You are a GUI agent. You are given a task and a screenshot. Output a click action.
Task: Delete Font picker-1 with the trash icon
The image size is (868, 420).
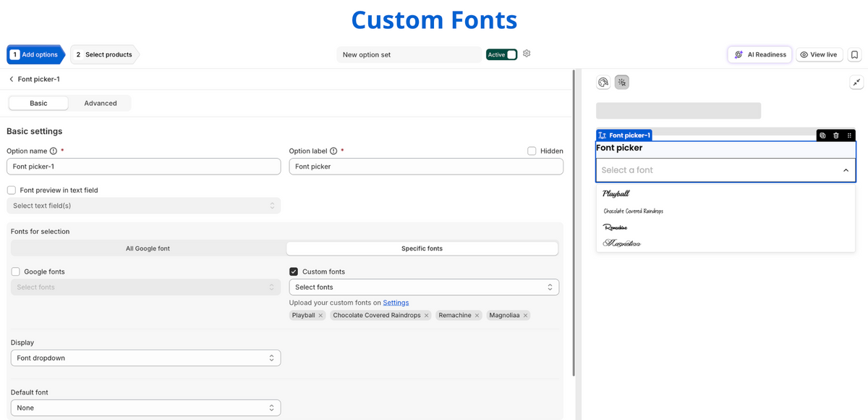click(x=836, y=135)
